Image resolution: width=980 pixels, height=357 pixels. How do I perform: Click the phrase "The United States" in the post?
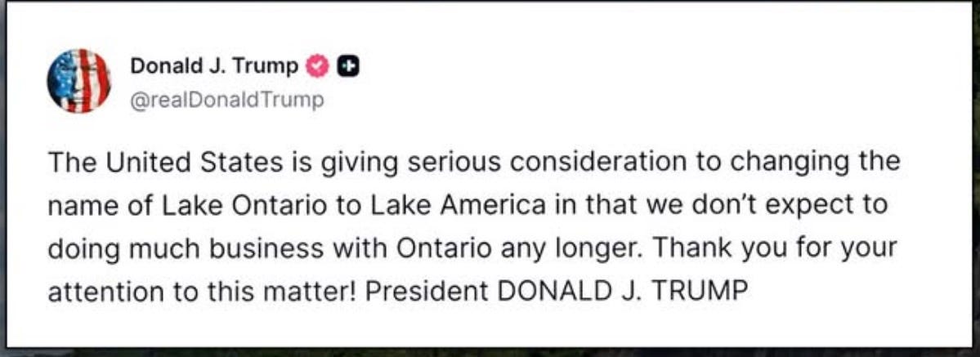(165, 162)
